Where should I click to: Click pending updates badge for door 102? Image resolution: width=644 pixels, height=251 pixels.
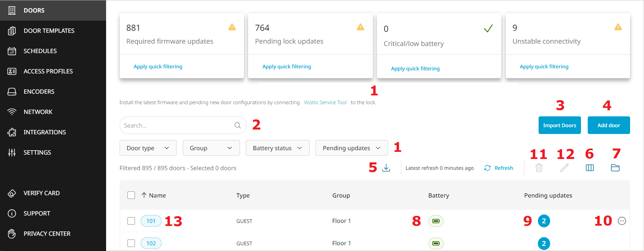[544, 243]
